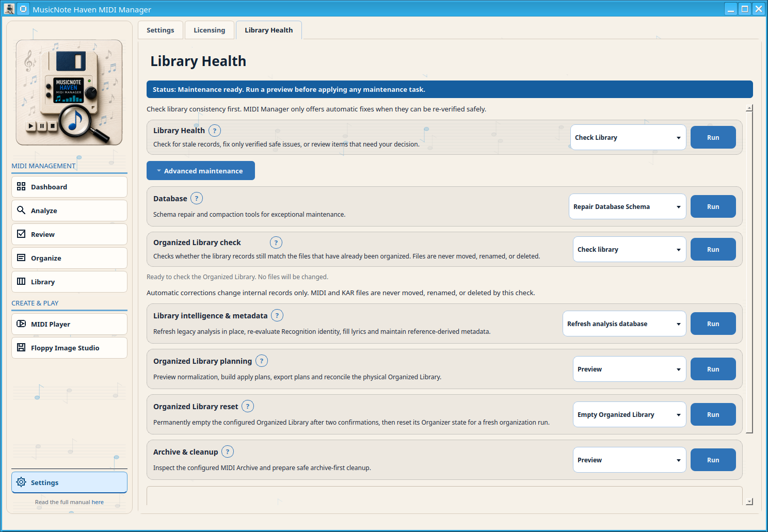Open the Review page
Viewport: 768px width, 532px height.
(69, 234)
